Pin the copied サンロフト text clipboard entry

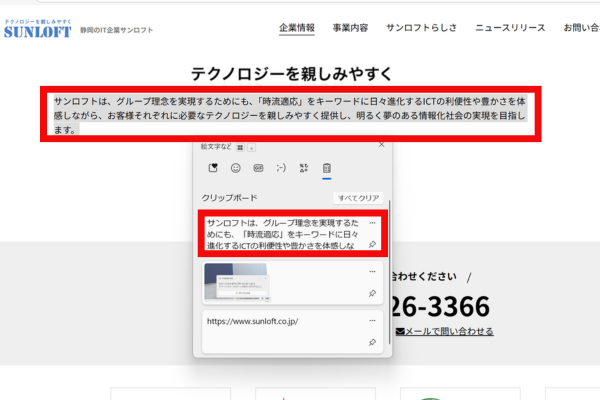pos(372,244)
